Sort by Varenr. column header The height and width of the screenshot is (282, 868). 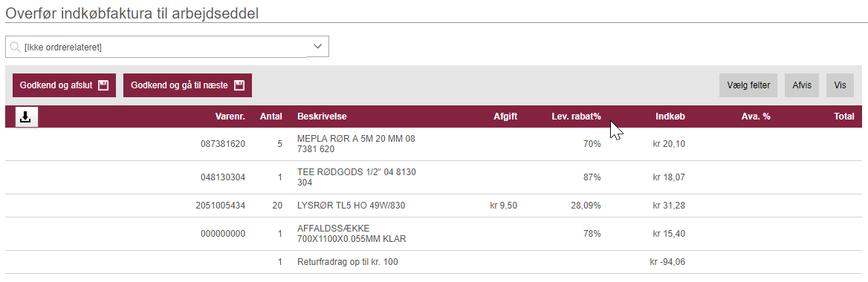230,117
